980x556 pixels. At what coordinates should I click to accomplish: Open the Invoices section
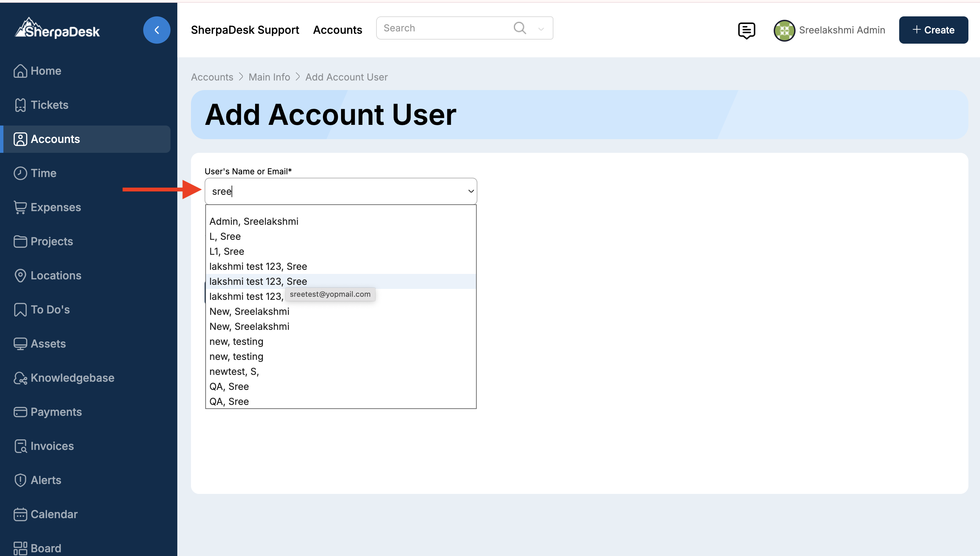[x=52, y=445]
